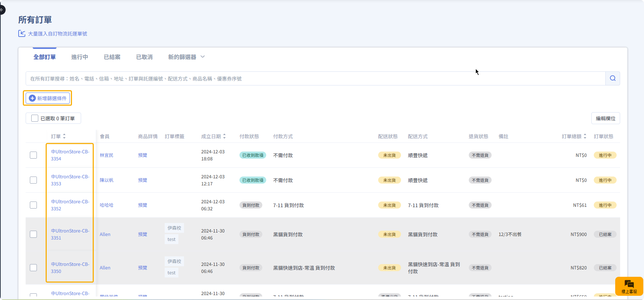Click 順豐快遞 shipping method for order 3354
The height and width of the screenshot is (300, 644).
(x=418, y=155)
